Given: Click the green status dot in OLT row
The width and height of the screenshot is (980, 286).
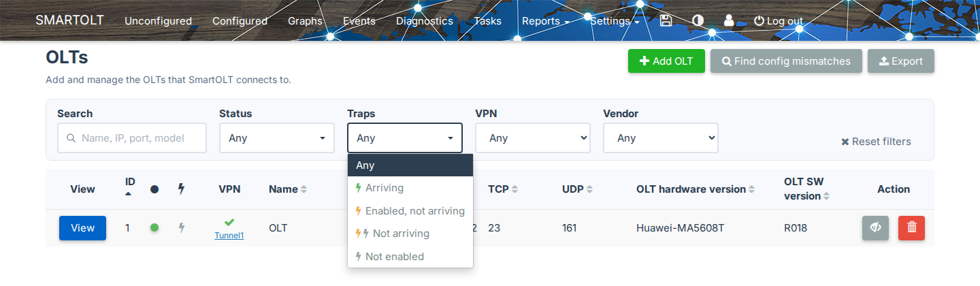Looking at the screenshot, I should point(154,227).
